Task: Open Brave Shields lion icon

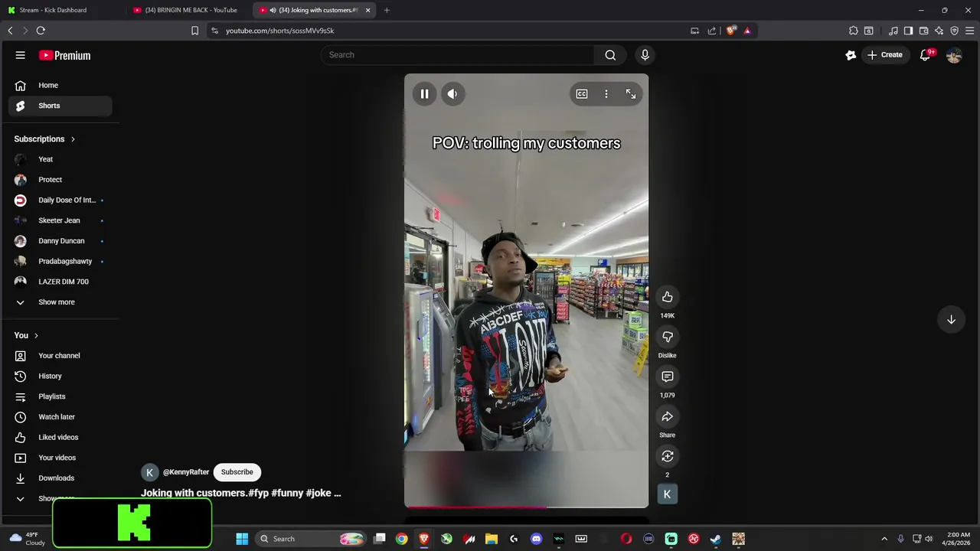Action: coord(731,31)
